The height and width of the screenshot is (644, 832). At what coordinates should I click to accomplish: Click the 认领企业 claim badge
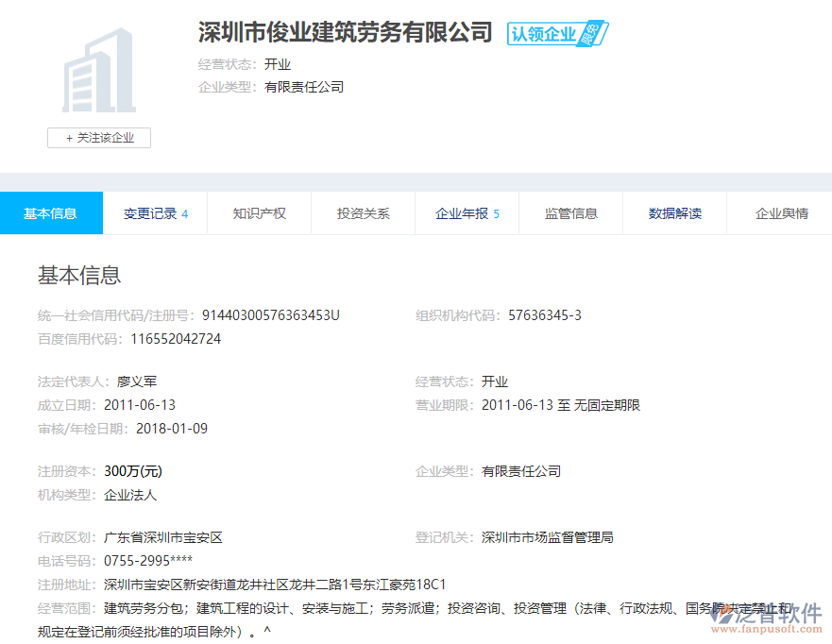(557, 34)
